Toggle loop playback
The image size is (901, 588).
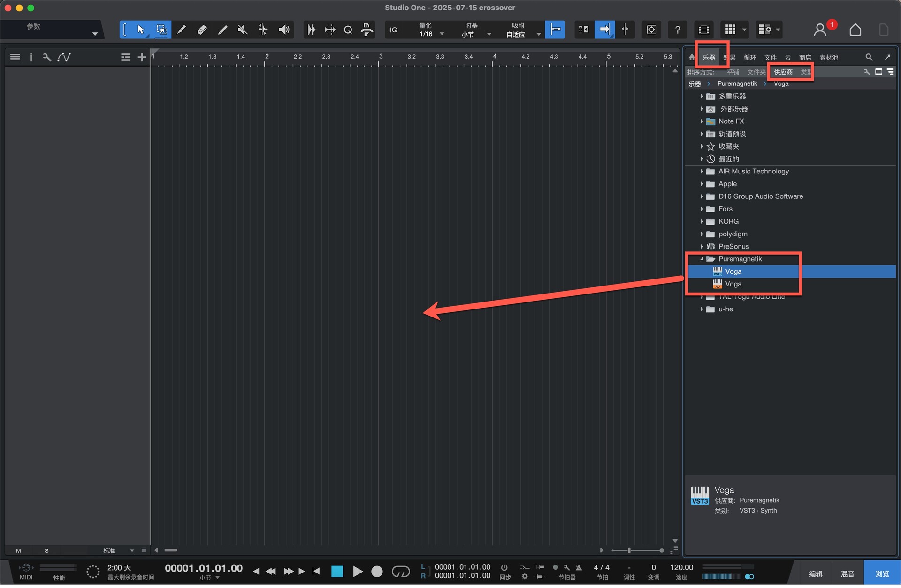point(401,572)
